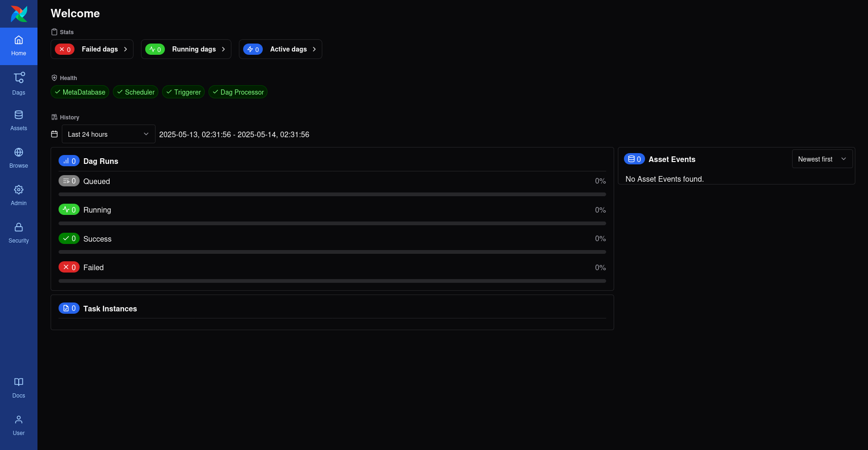Click the Queued count badge
The width and height of the screenshot is (868, 450).
(69, 181)
